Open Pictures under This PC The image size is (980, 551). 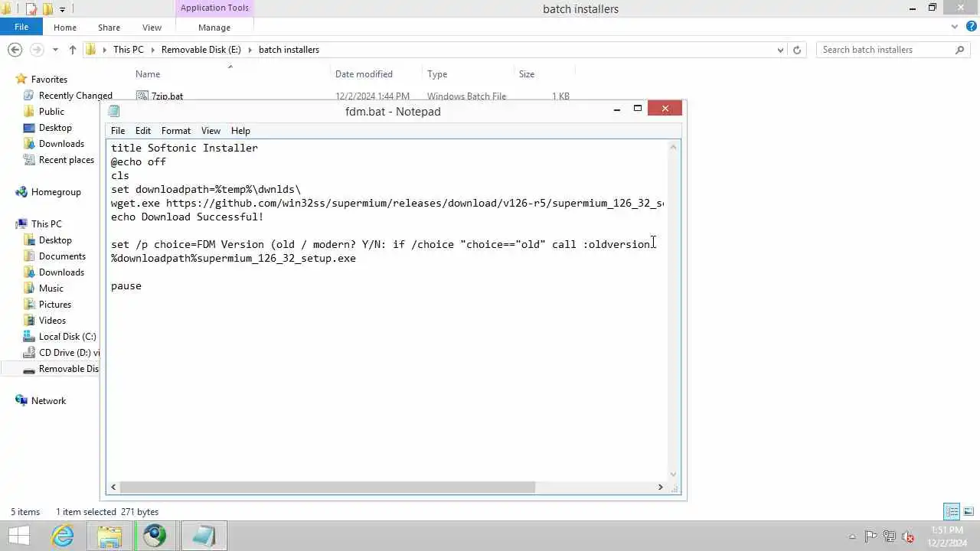coord(55,305)
